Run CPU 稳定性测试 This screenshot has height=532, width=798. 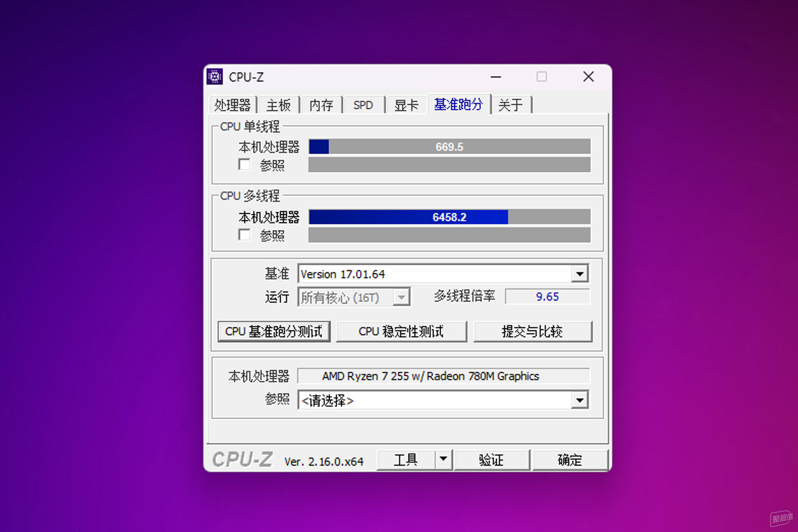pos(401,332)
